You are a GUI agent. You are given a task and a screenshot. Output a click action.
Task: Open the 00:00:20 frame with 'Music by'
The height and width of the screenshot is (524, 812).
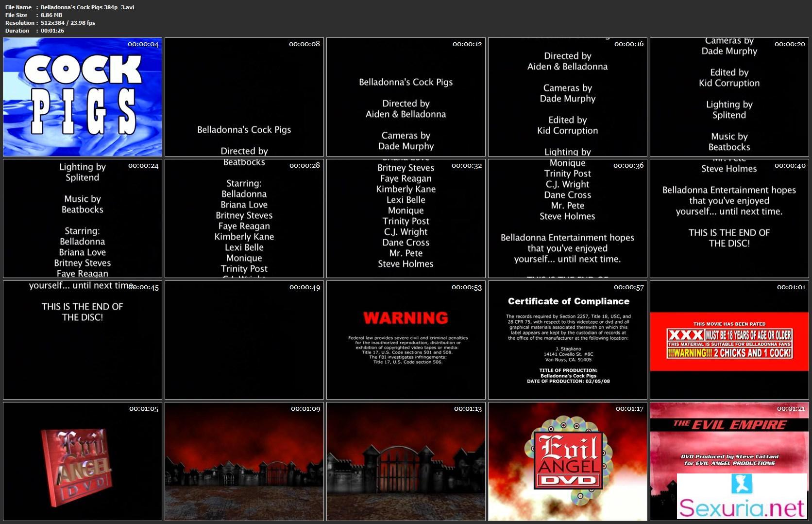click(x=729, y=97)
